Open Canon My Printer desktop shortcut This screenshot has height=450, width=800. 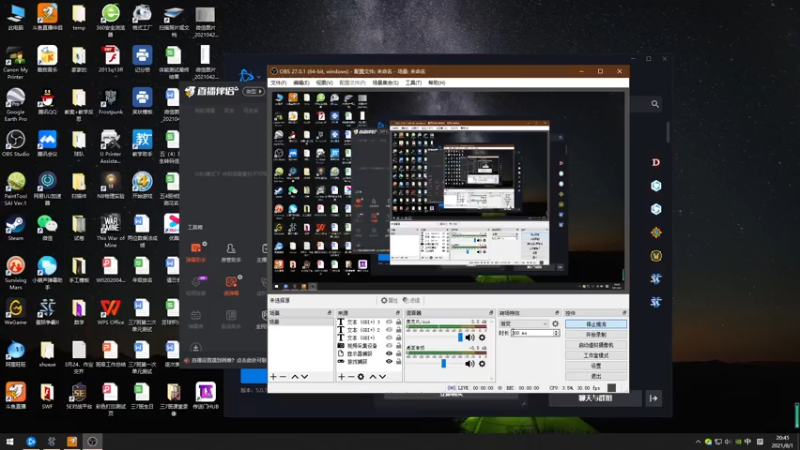15,63
